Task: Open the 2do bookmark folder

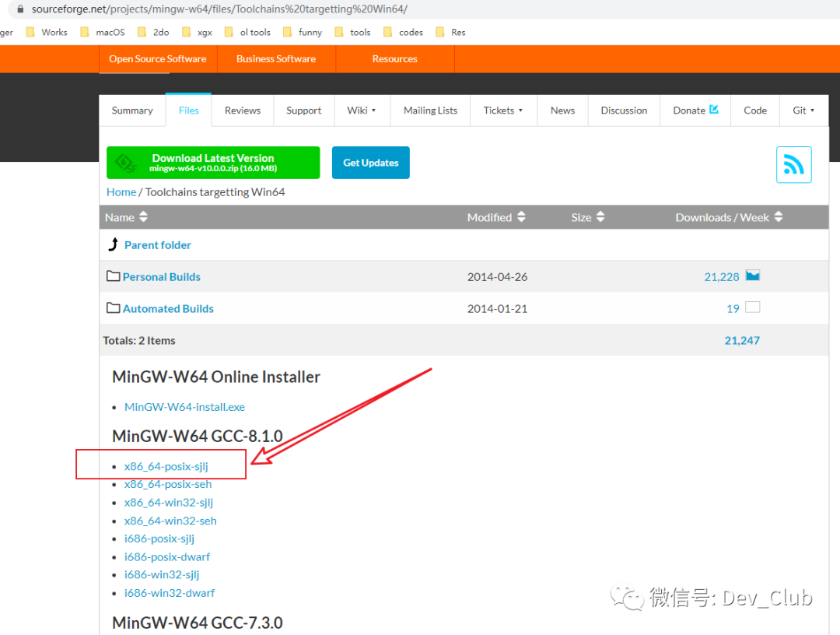Action: (153, 32)
